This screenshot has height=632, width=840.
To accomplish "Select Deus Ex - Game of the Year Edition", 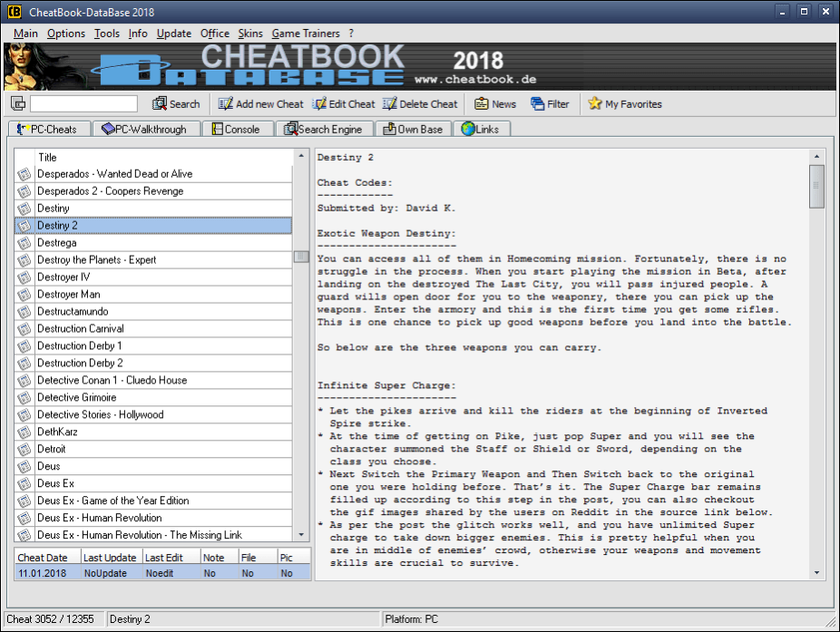I will point(153,501).
